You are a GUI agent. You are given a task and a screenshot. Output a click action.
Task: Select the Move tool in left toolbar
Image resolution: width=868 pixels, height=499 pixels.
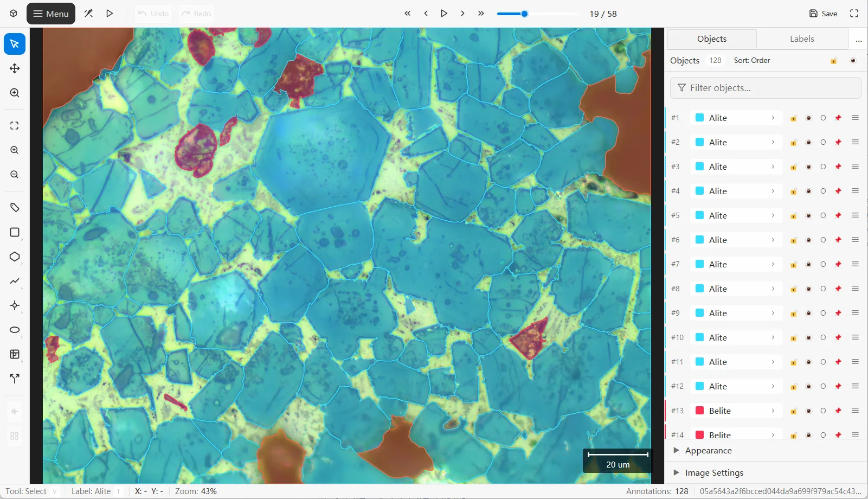(15, 68)
